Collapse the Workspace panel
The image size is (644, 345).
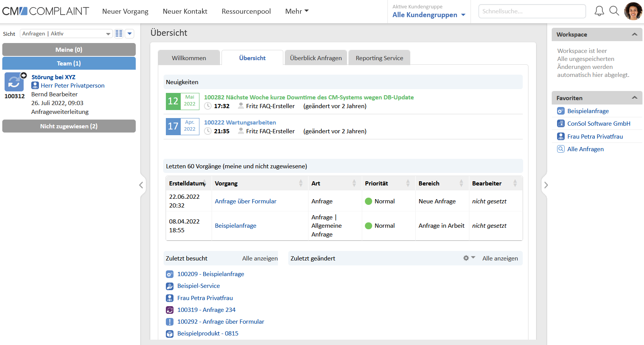pyautogui.click(x=634, y=34)
